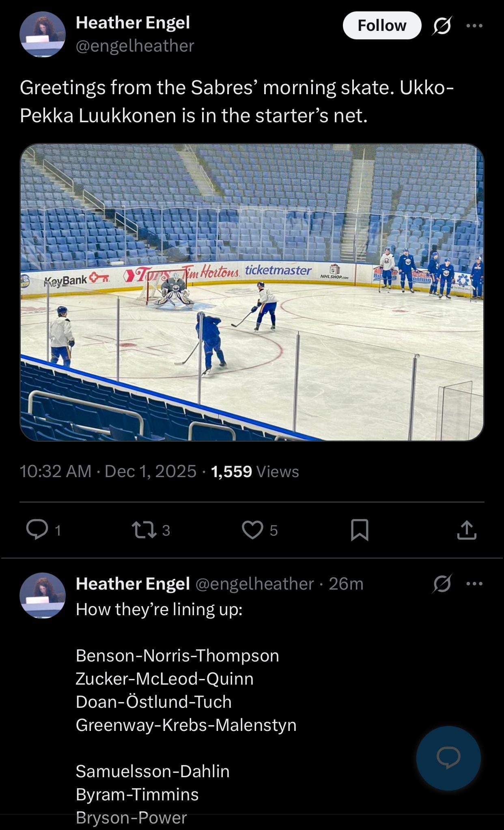Screen dimensions: 504x830
Task: Expand more options on the lineup reply
Action: (474, 584)
